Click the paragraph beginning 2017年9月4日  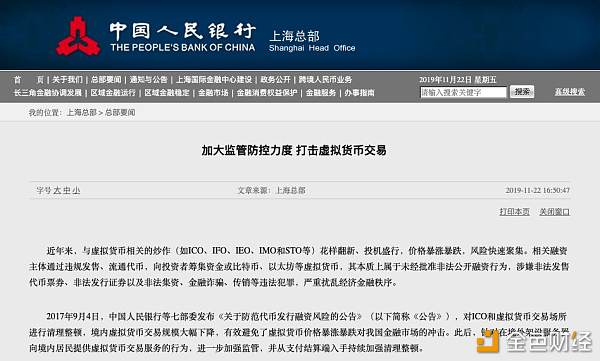point(299,332)
